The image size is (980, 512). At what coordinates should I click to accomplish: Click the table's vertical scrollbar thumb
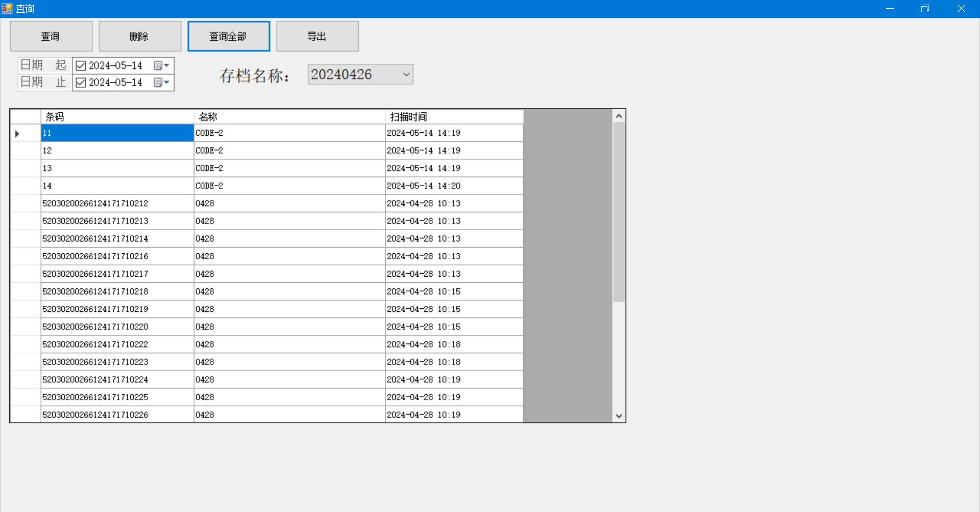tap(619, 212)
